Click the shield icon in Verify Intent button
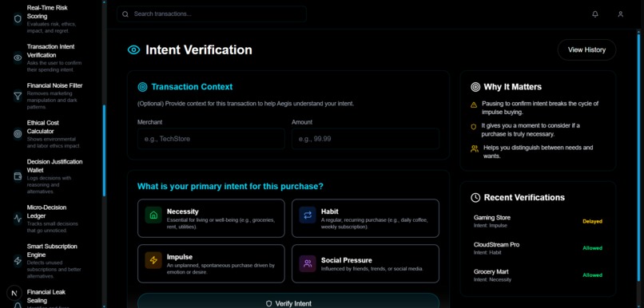The image size is (644, 308). click(268, 304)
